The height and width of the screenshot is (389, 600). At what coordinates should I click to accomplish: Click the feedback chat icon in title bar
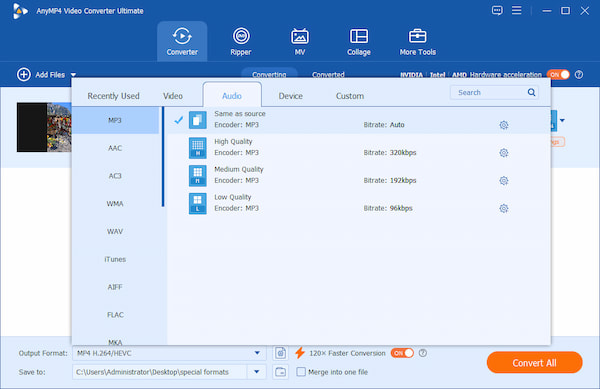pyautogui.click(x=497, y=10)
